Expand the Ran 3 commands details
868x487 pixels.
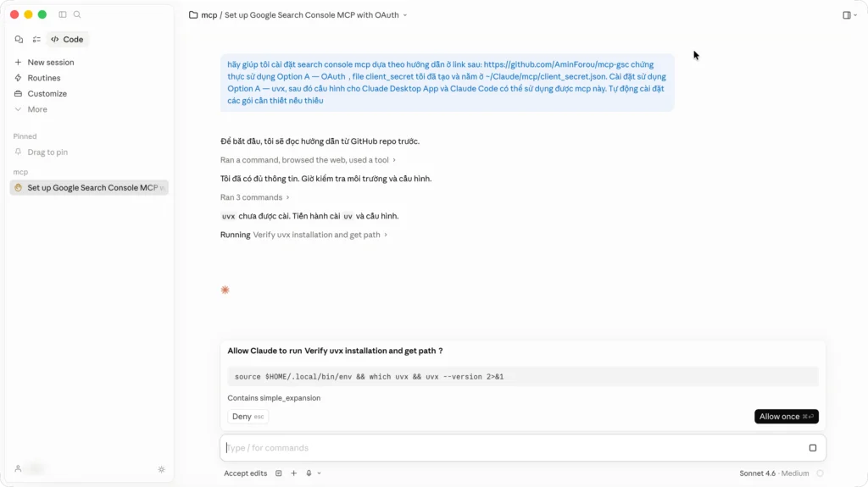pyautogui.click(x=255, y=197)
